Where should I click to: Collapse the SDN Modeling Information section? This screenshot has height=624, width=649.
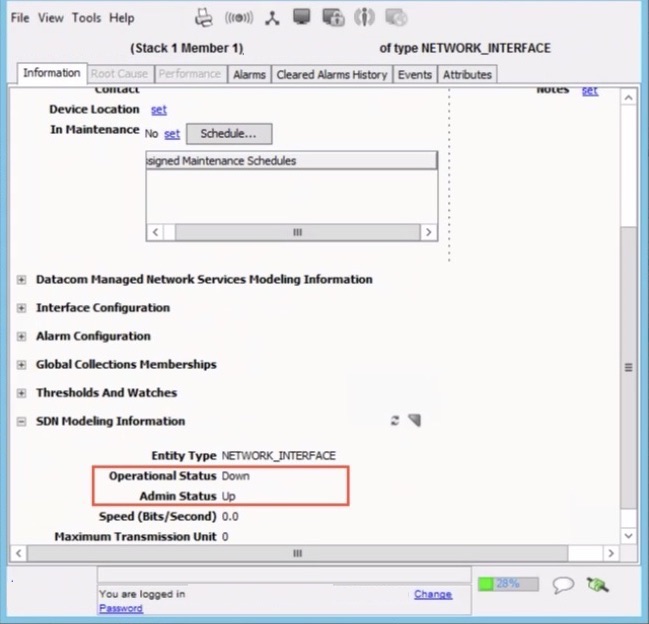click(22, 421)
